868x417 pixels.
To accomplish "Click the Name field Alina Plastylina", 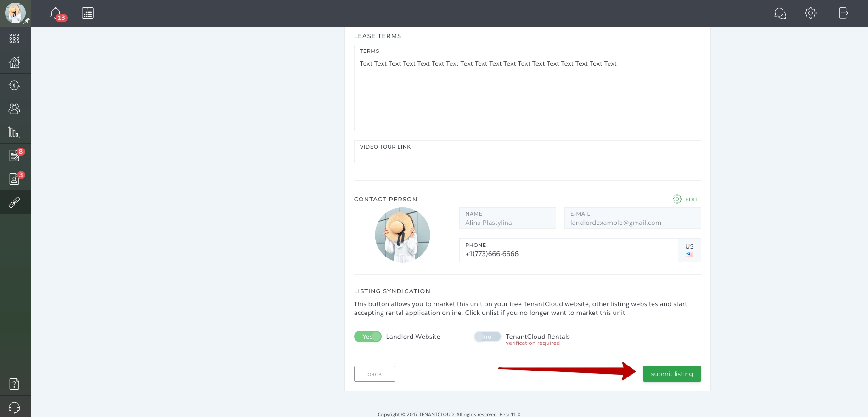I will click(x=507, y=218).
